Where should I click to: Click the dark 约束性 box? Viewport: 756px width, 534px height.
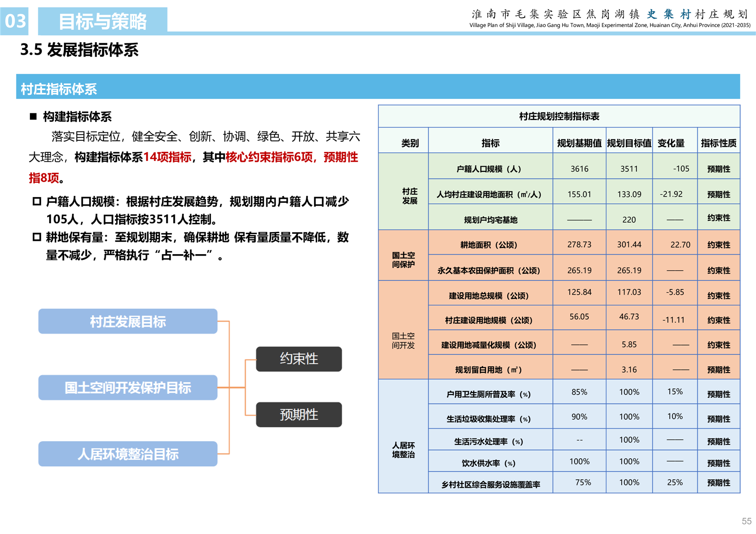(299, 359)
